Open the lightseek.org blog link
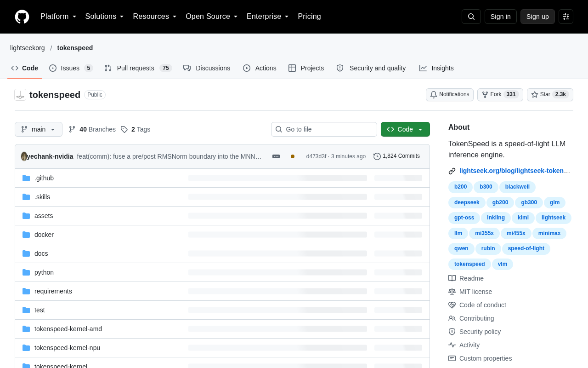Viewport: 588px width, 368px height. click(514, 171)
